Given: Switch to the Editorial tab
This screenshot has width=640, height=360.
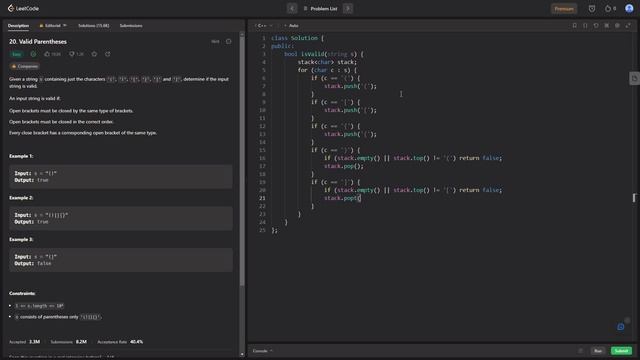Looking at the screenshot, I should pos(53,26).
